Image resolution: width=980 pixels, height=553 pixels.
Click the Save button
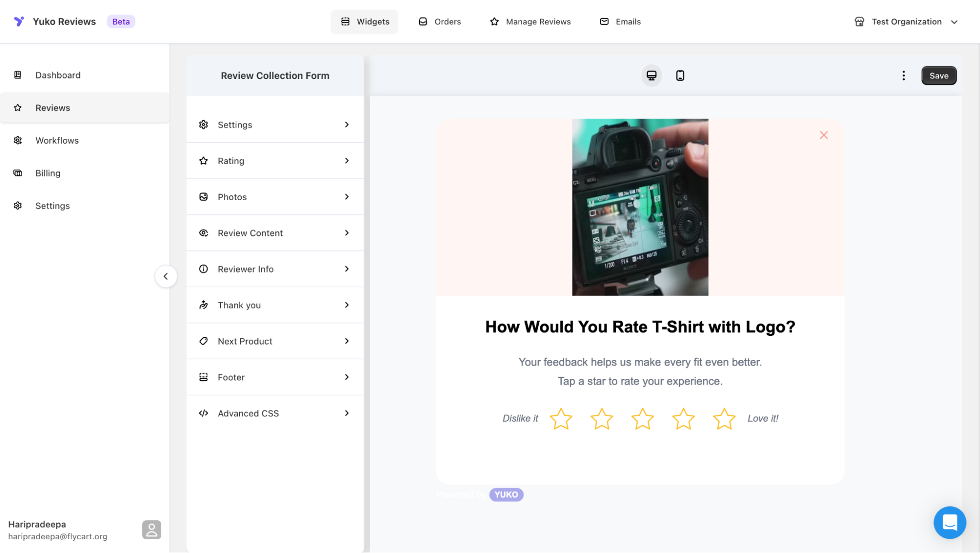(x=938, y=75)
